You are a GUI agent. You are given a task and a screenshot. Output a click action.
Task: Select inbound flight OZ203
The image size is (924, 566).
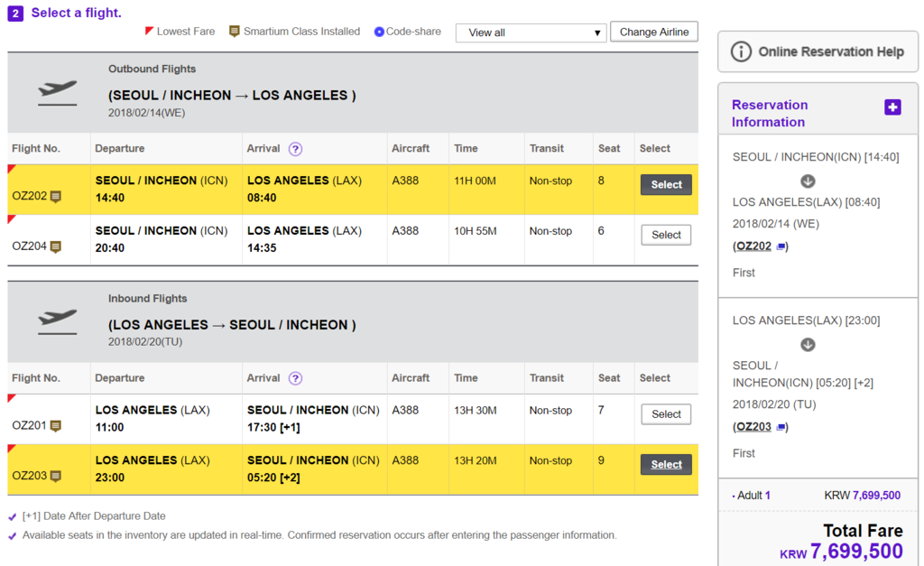(666, 465)
